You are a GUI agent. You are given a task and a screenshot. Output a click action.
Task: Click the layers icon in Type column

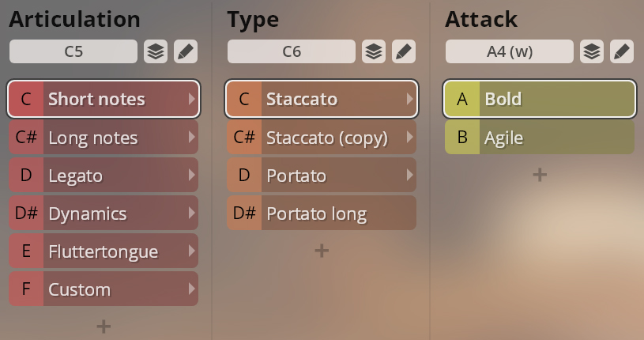point(374,52)
